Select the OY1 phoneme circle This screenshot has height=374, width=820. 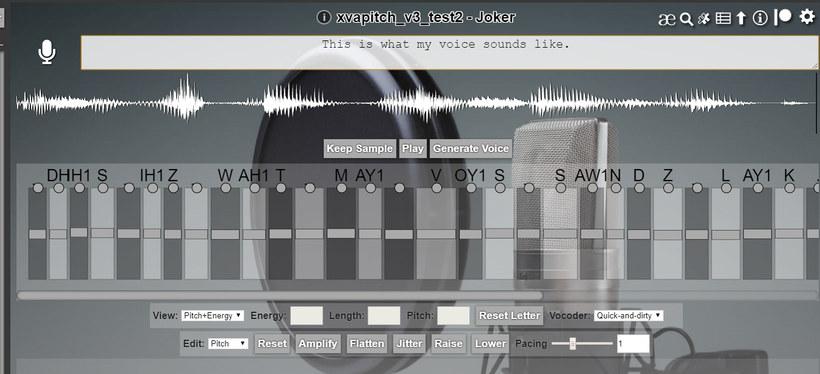tap(471, 188)
